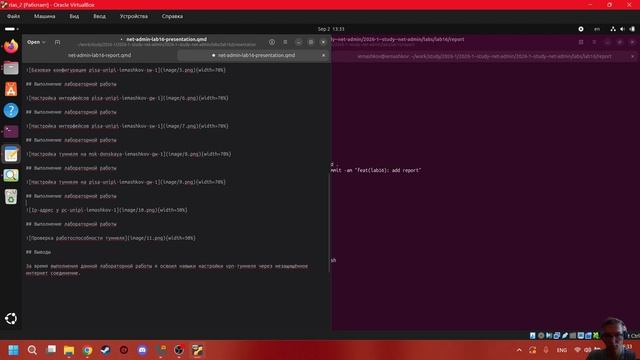Viewport: 640px width, 360px height.
Task: Open the Windows Start menu
Action: [x=13, y=350]
